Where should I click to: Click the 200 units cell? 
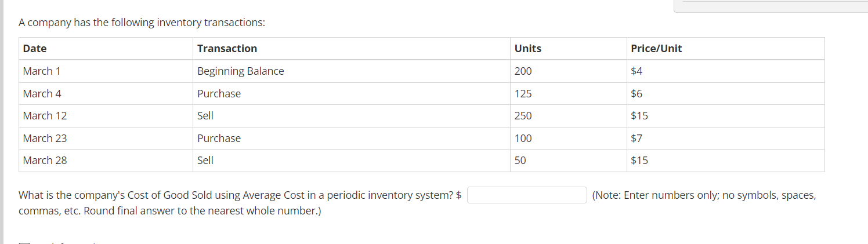coord(568,71)
